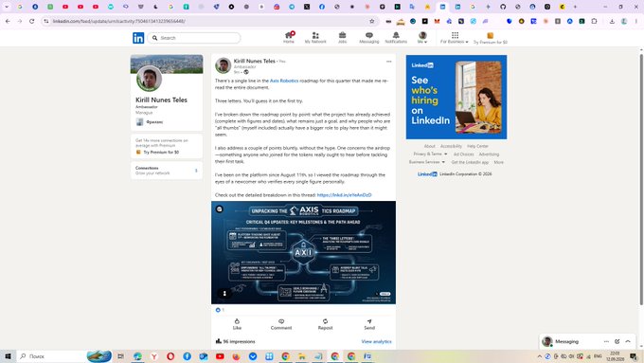Open the LinkedIn logo home link
Viewport: 644px width, 363px height.
pos(138,38)
